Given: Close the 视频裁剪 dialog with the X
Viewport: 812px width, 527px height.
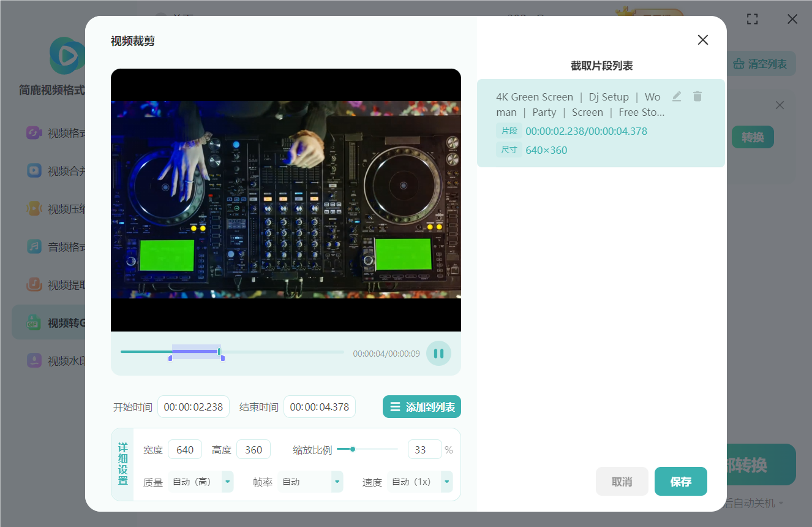Looking at the screenshot, I should (x=703, y=40).
